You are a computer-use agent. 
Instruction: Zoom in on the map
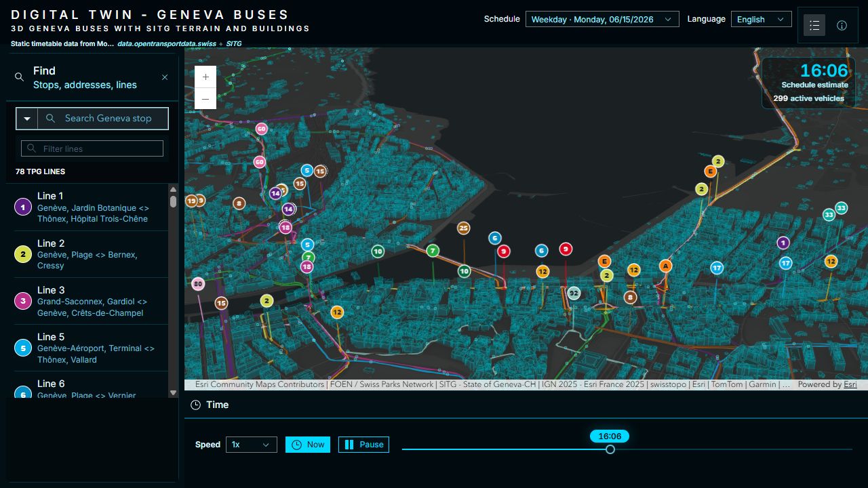click(x=205, y=77)
